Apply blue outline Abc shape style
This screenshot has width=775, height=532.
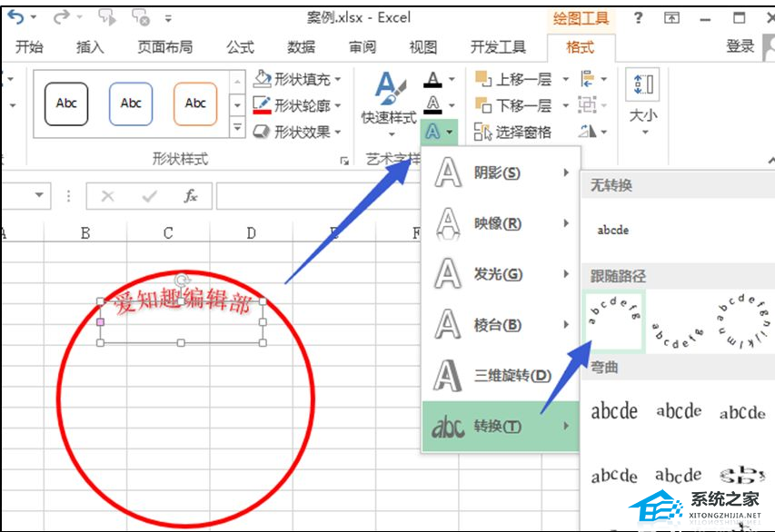click(131, 103)
